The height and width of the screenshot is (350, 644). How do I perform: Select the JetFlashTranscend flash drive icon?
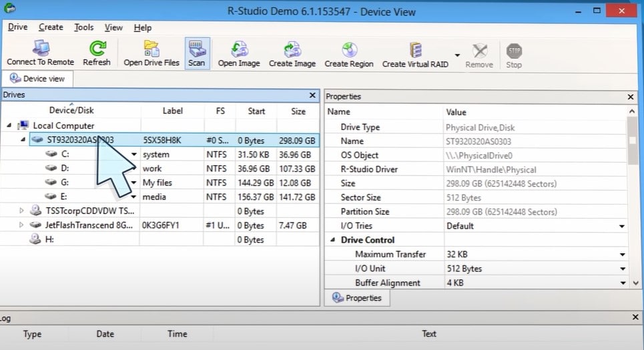pyautogui.click(x=36, y=225)
